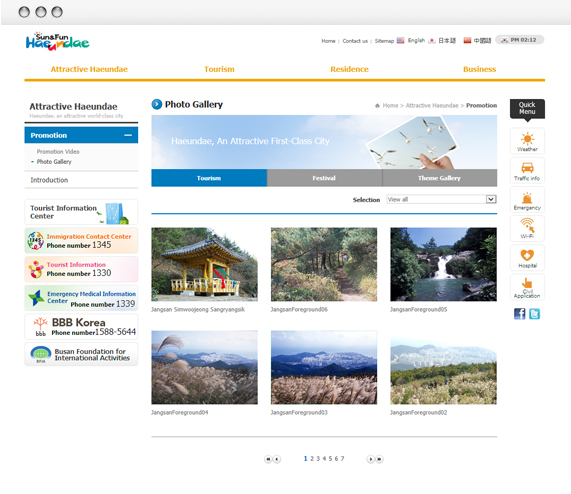Open the Twitter icon
The width and height of the screenshot is (571, 494).
pyautogui.click(x=534, y=313)
